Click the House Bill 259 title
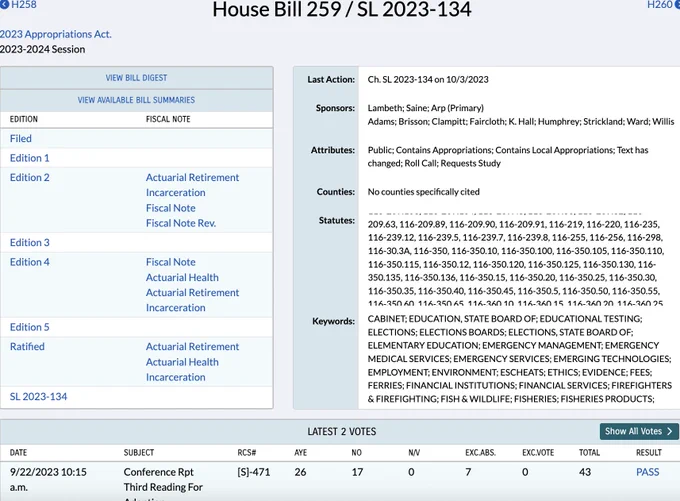680x501 pixels. 342,10
